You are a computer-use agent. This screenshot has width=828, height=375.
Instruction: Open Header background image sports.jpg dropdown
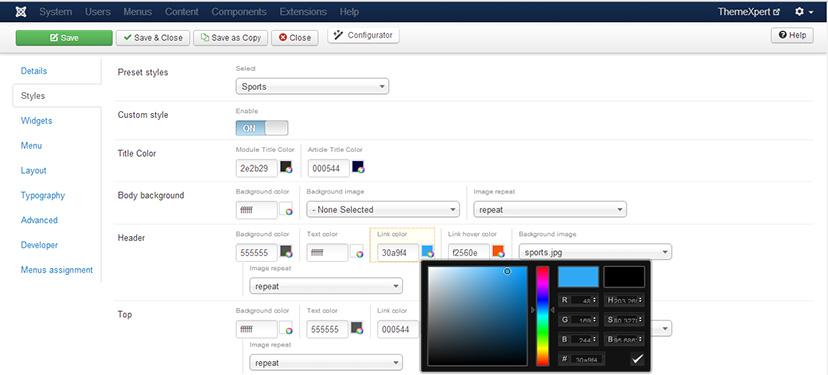595,252
